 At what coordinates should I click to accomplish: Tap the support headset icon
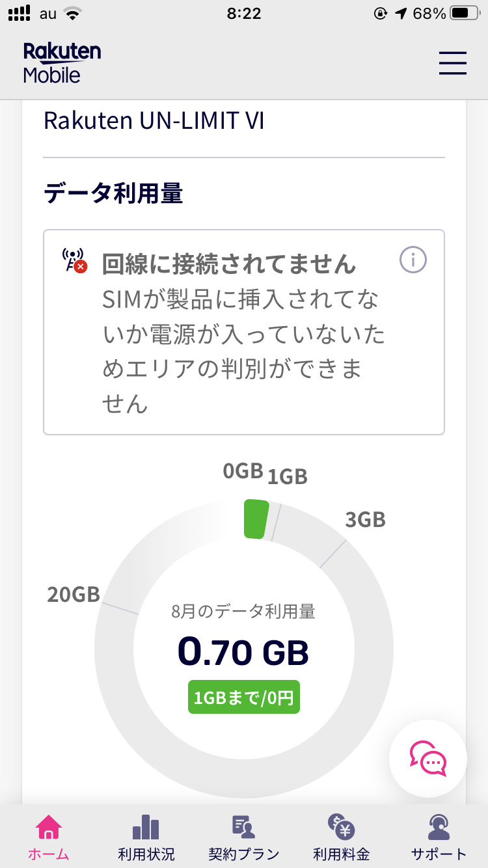pos(439,826)
